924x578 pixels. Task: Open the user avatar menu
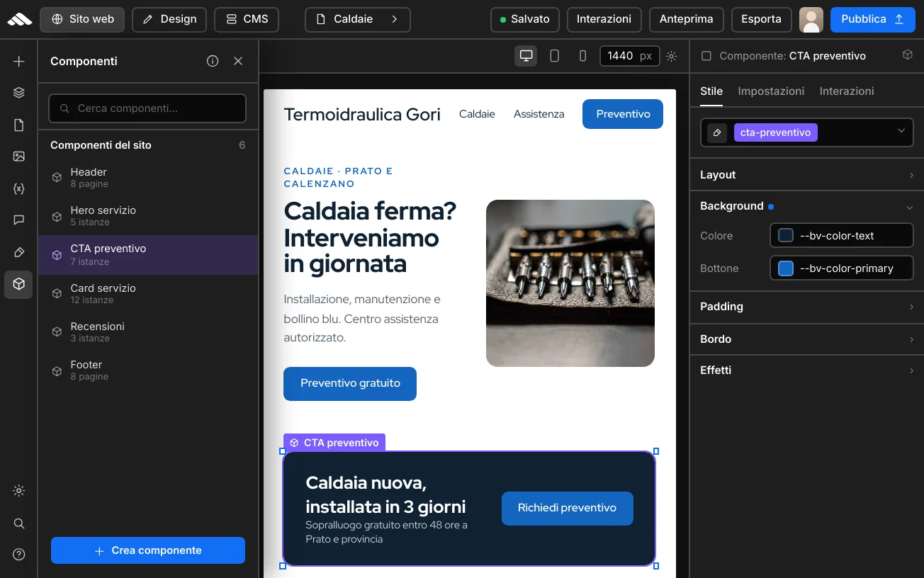click(811, 20)
